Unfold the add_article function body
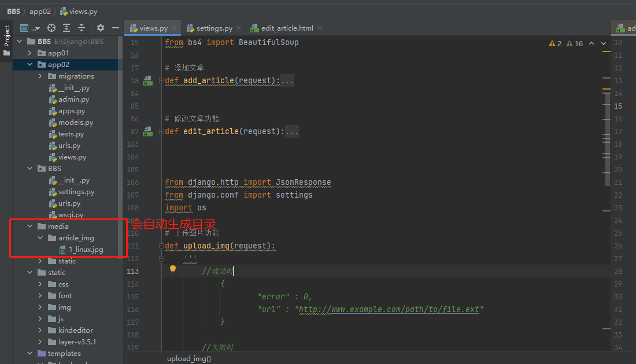636x364 pixels. click(161, 80)
